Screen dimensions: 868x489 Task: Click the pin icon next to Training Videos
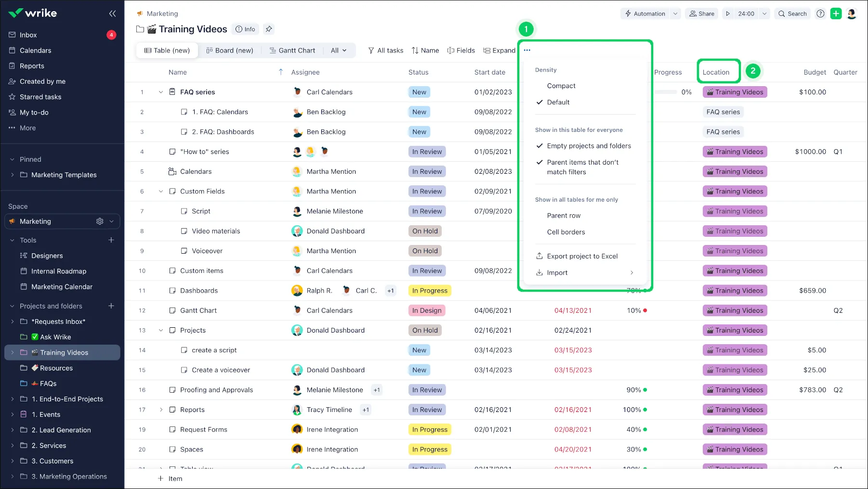(269, 29)
